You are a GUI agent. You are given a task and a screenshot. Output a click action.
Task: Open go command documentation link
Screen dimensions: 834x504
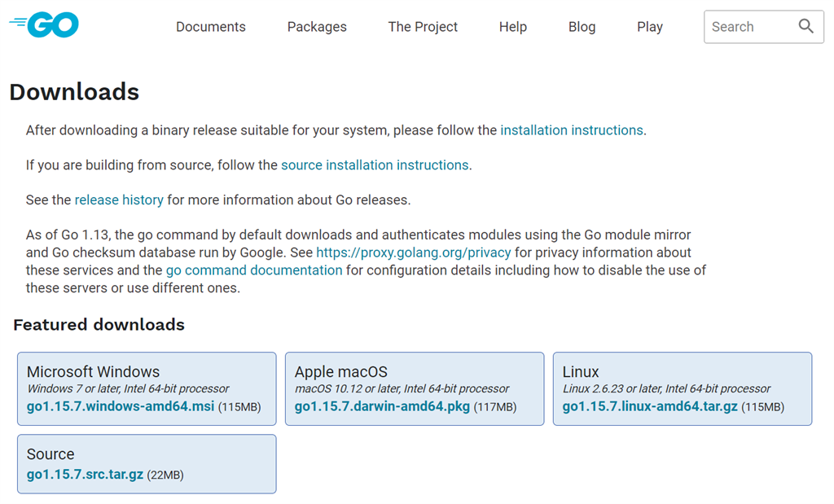click(254, 270)
